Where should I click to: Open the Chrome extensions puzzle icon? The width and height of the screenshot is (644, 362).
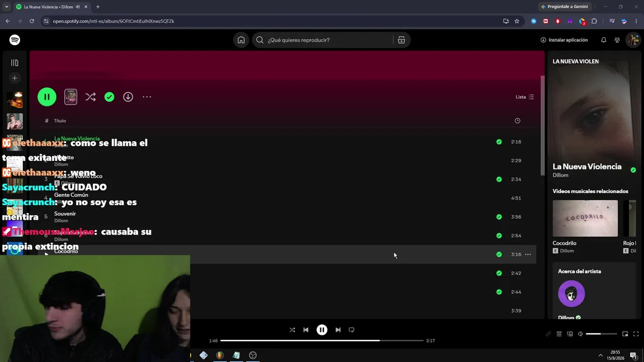click(x=594, y=21)
